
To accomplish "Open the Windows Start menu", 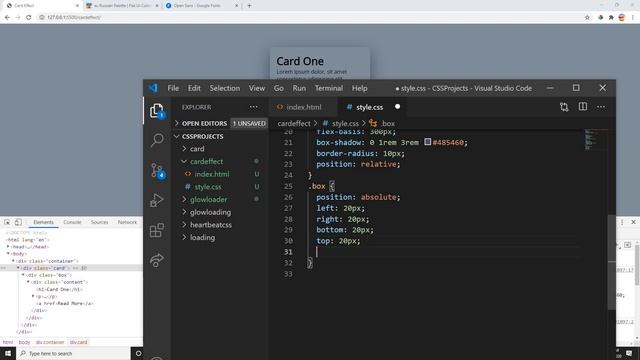I will point(8,353).
